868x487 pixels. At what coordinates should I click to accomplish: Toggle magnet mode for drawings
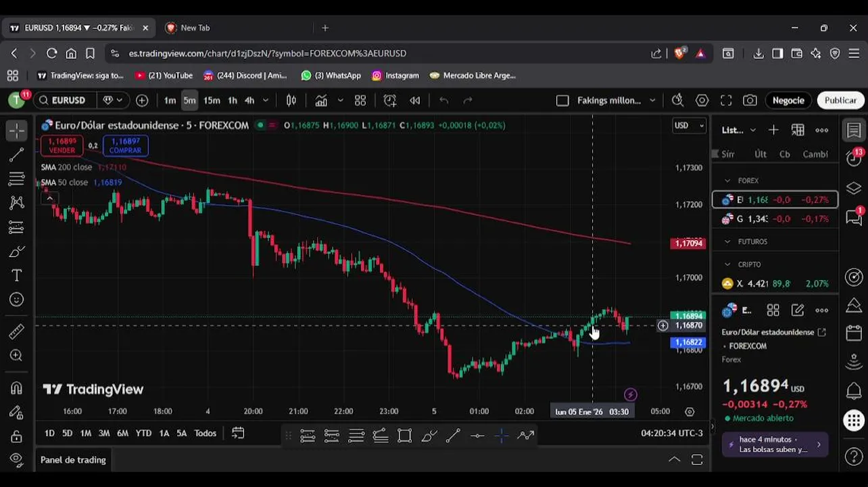click(x=17, y=388)
